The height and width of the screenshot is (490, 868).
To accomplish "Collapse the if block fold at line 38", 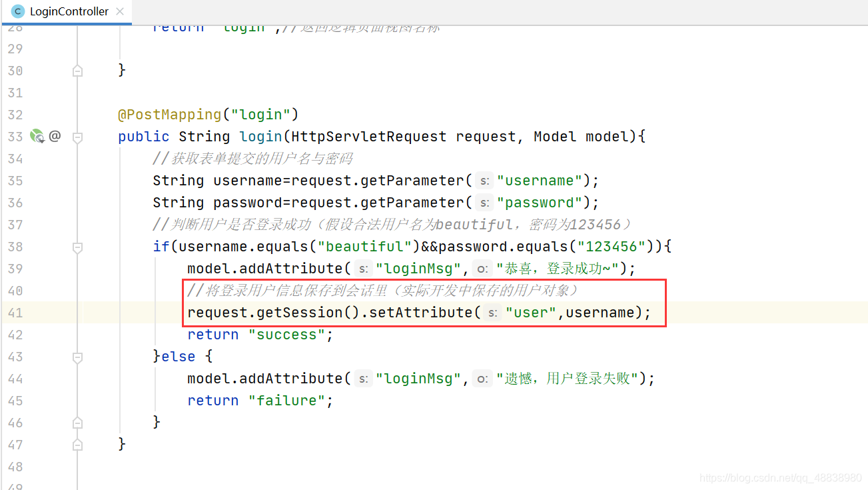I will (77, 247).
